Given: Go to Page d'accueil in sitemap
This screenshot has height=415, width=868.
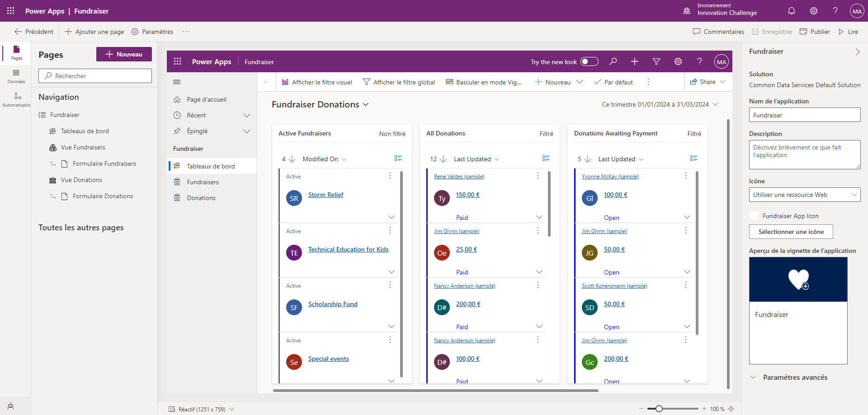Looking at the screenshot, I should pyautogui.click(x=212, y=99).
